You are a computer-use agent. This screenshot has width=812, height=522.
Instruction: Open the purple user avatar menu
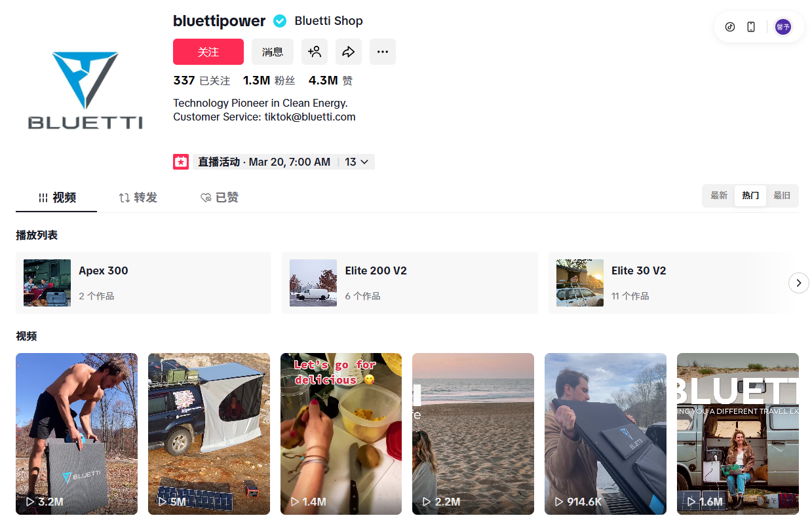[x=783, y=27]
